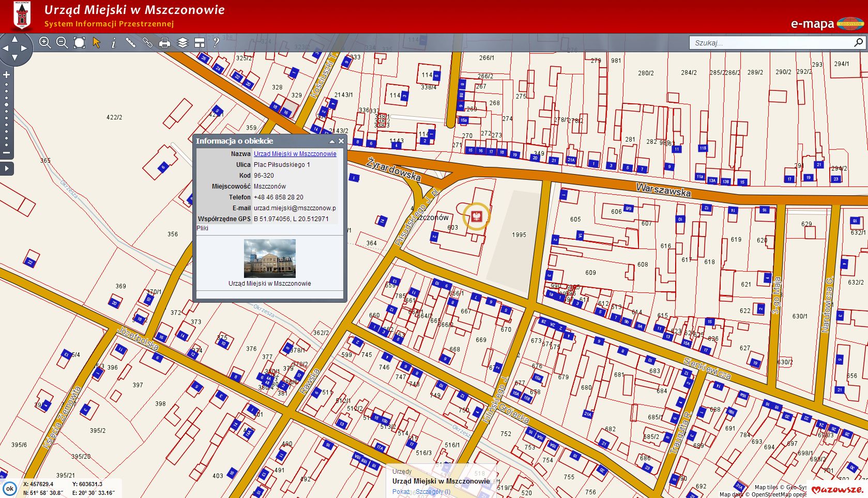Pan the map up

(14, 39)
